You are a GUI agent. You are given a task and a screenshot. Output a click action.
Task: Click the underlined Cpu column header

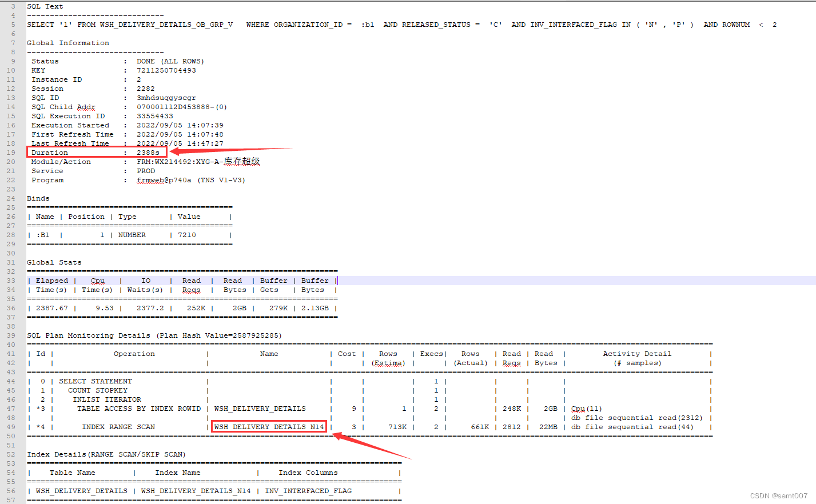point(97,280)
